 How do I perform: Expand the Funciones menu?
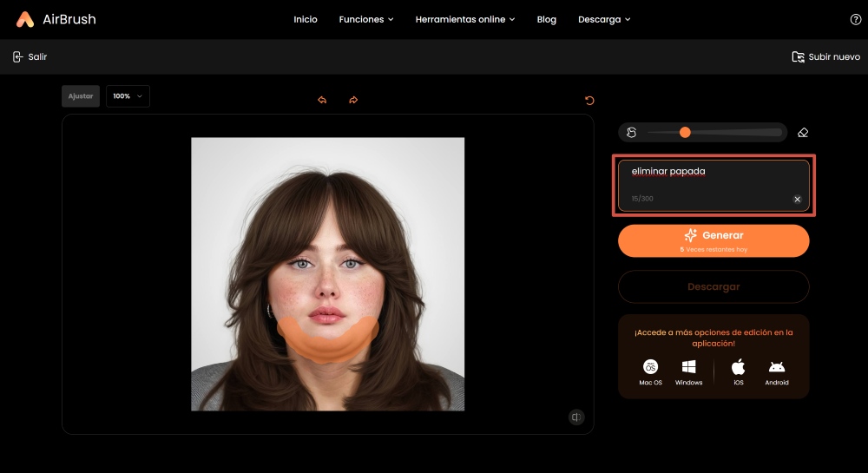click(365, 19)
